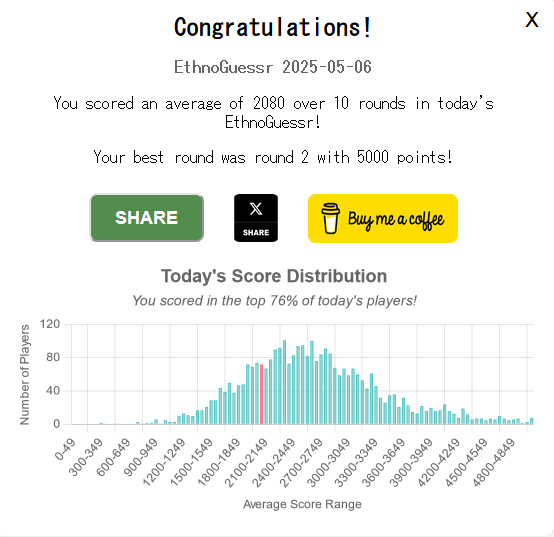Click the green SHARE button
554x537 pixels.
click(x=147, y=218)
